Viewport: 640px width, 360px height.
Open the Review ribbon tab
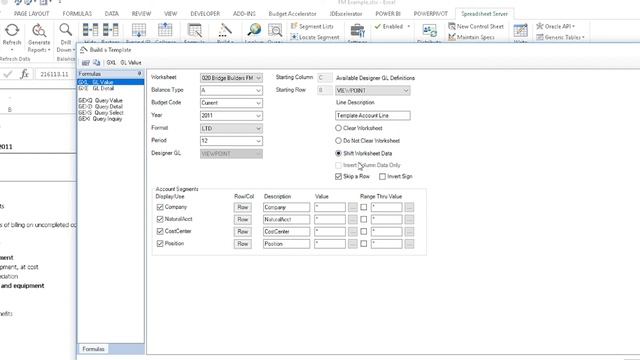click(141, 13)
